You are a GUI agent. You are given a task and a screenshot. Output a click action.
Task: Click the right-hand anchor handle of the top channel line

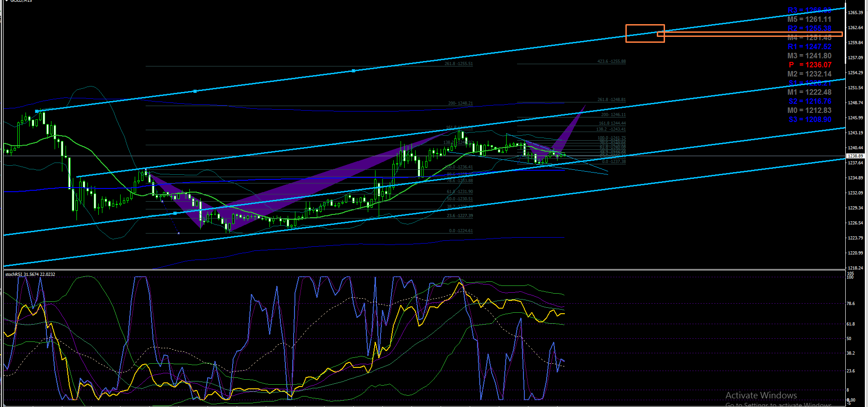pyautogui.click(x=353, y=71)
